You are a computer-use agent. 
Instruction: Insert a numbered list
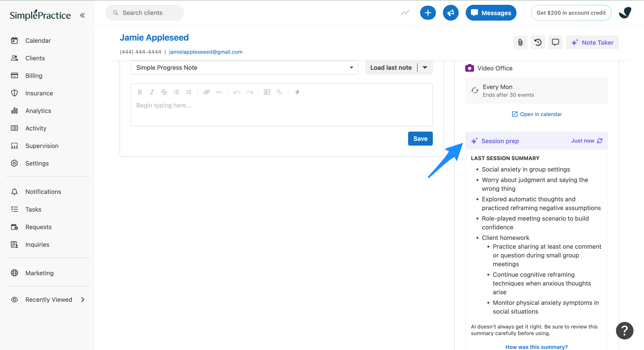click(x=189, y=92)
